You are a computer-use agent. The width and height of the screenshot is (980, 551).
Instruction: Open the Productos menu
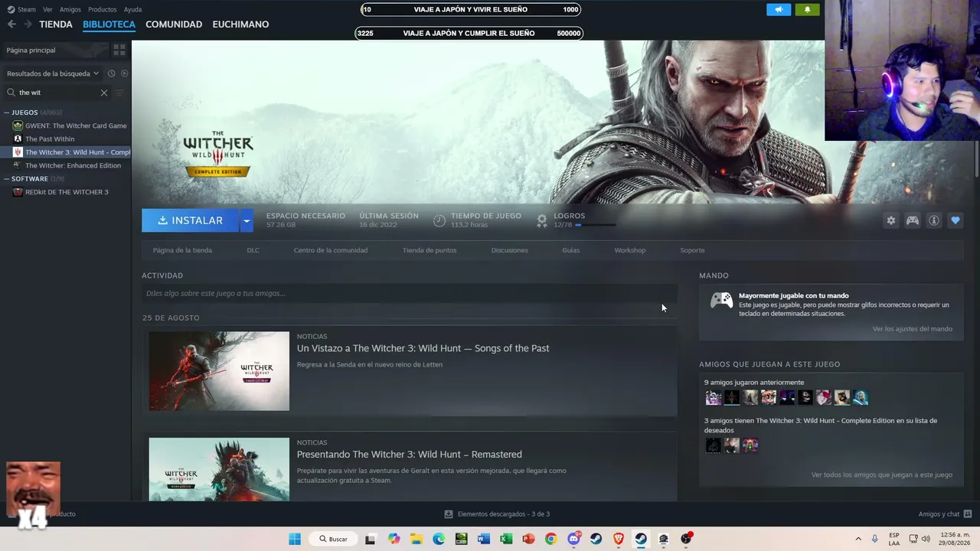tap(103, 9)
